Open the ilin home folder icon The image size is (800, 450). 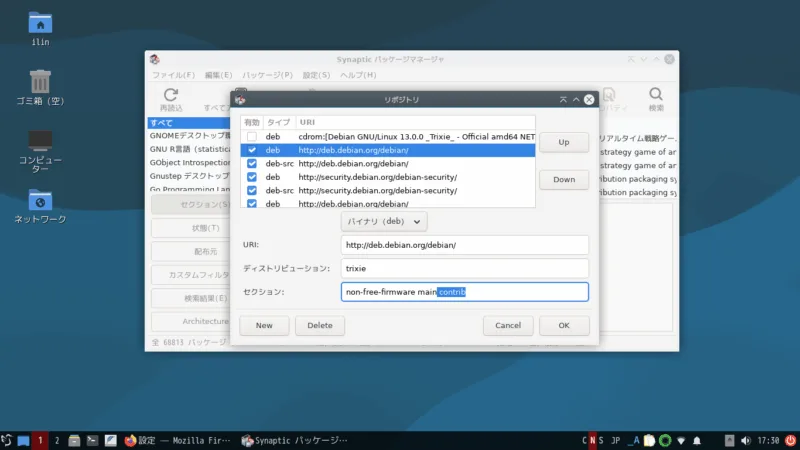point(40,22)
